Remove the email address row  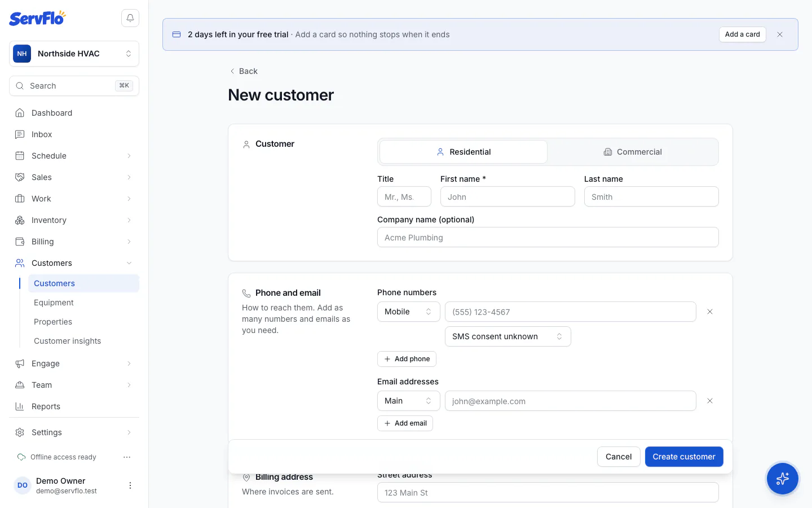pos(710,401)
